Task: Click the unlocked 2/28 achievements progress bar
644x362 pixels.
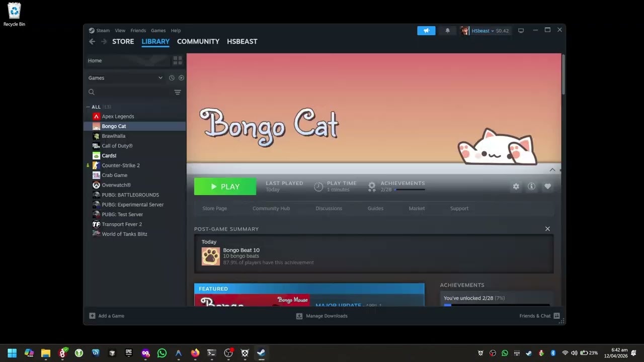Action: (496, 305)
